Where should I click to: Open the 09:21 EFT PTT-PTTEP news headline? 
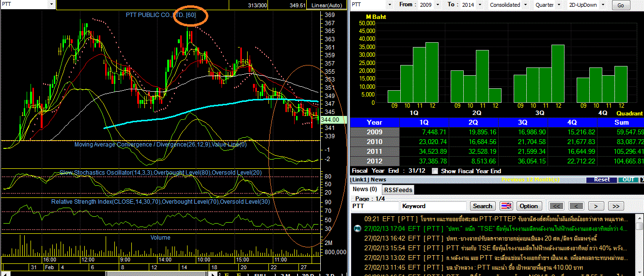point(497,218)
